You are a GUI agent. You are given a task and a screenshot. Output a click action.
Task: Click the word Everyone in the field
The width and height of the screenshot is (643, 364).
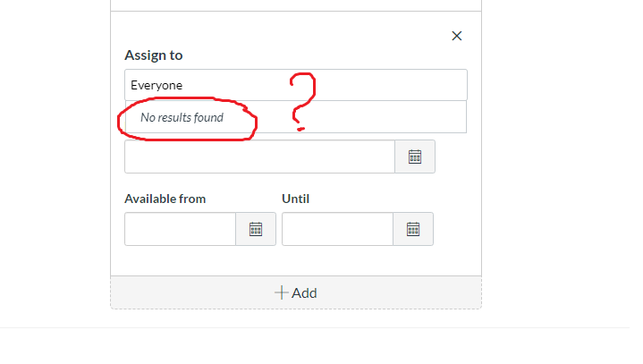(157, 85)
